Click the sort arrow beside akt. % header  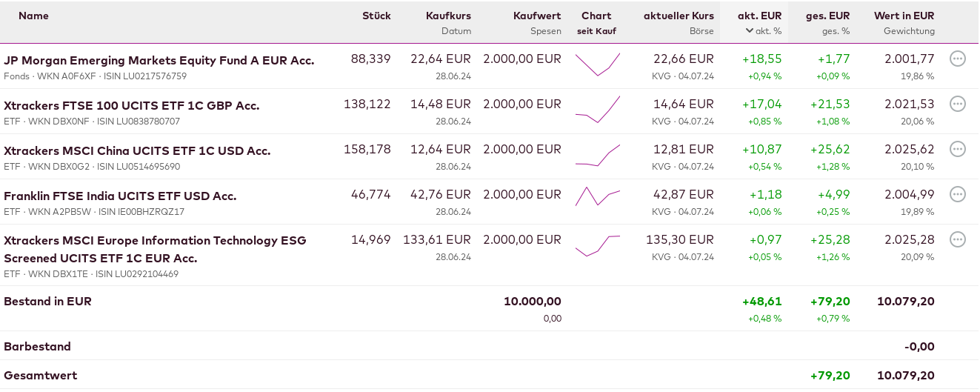[750, 31]
